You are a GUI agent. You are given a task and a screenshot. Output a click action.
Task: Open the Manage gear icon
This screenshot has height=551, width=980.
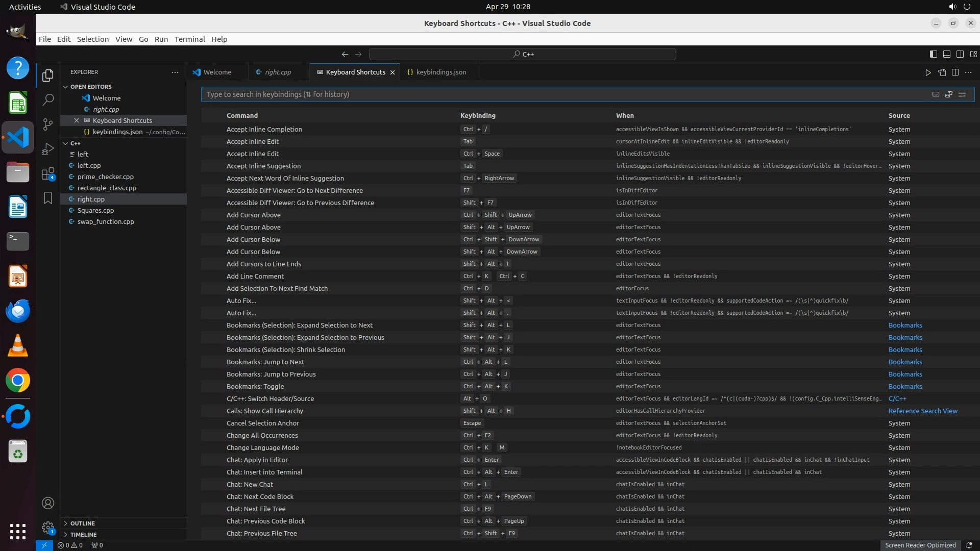[x=48, y=528]
